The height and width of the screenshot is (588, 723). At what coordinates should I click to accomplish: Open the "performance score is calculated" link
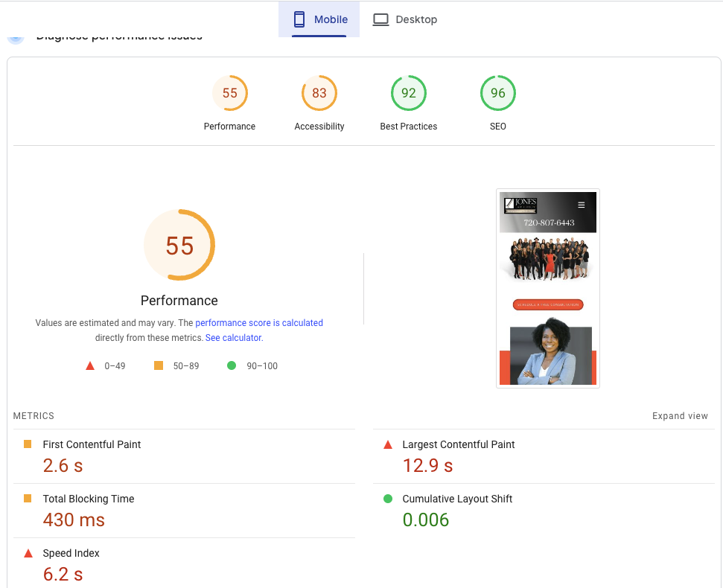(259, 323)
